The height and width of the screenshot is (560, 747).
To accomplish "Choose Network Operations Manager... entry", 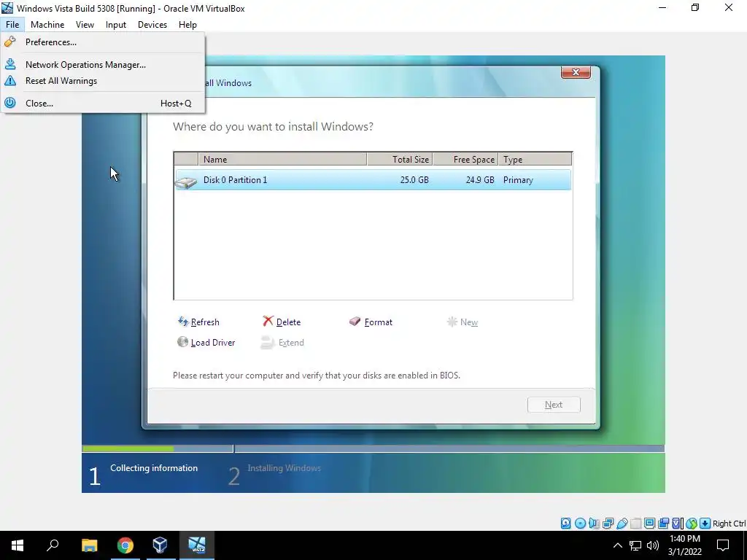I will tap(103, 64).
